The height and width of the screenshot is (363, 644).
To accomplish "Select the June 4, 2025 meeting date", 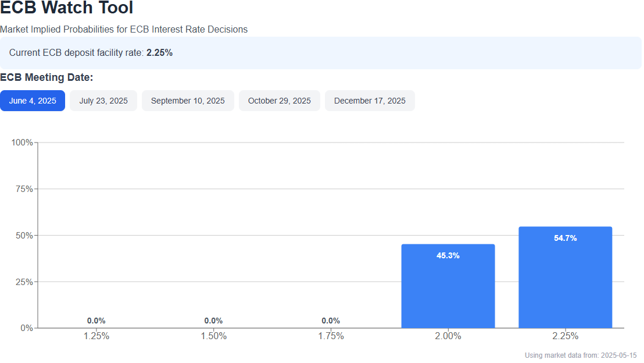I will point(33,101).
